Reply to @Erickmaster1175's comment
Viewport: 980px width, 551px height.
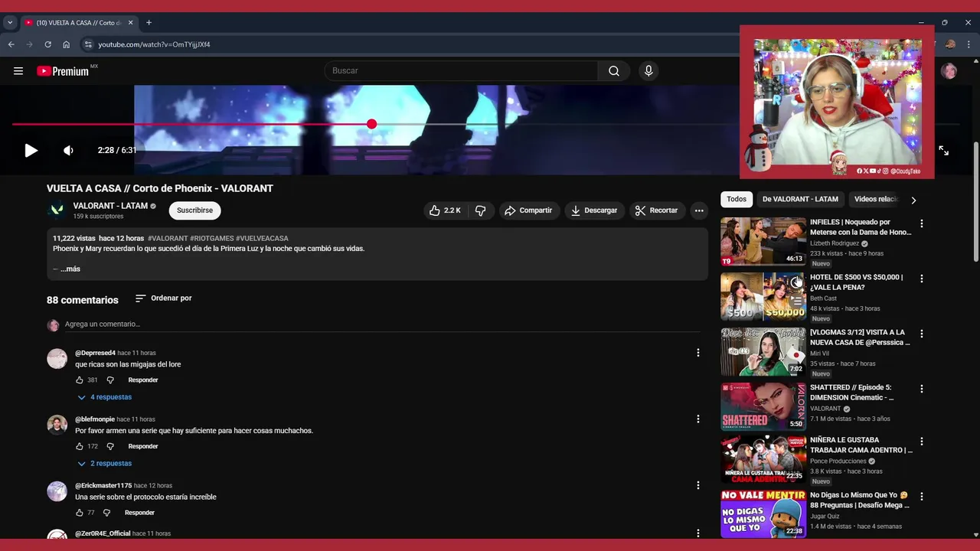click(x=139, y=513)
